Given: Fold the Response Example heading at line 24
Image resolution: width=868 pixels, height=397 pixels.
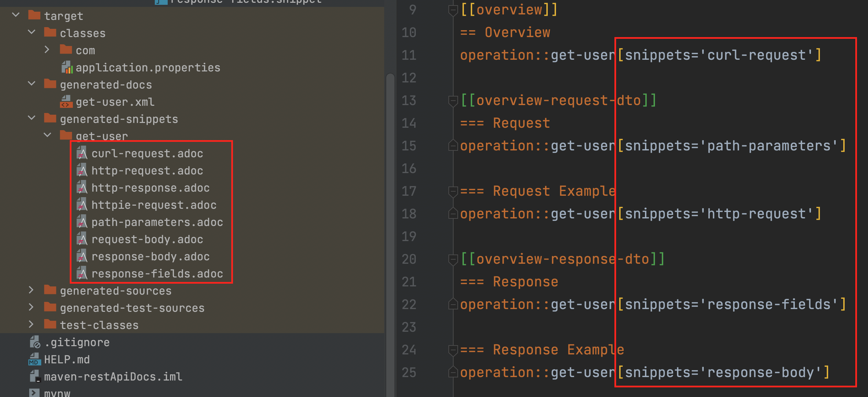Looking at the screenshot, I should point(453,350).
